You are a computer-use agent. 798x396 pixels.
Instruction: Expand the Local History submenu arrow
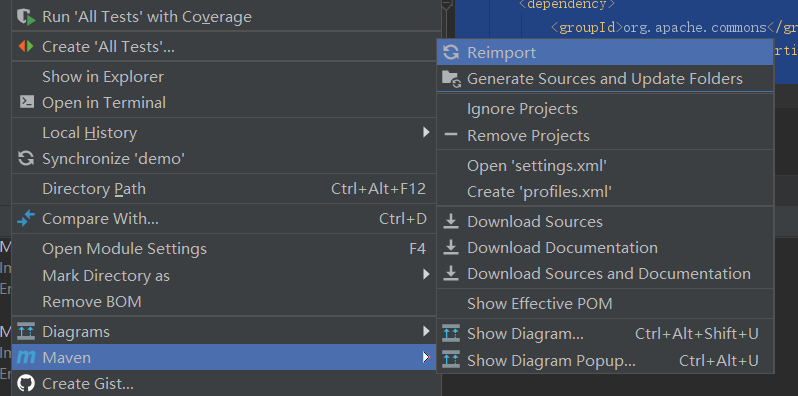click(x=426, y=132)
